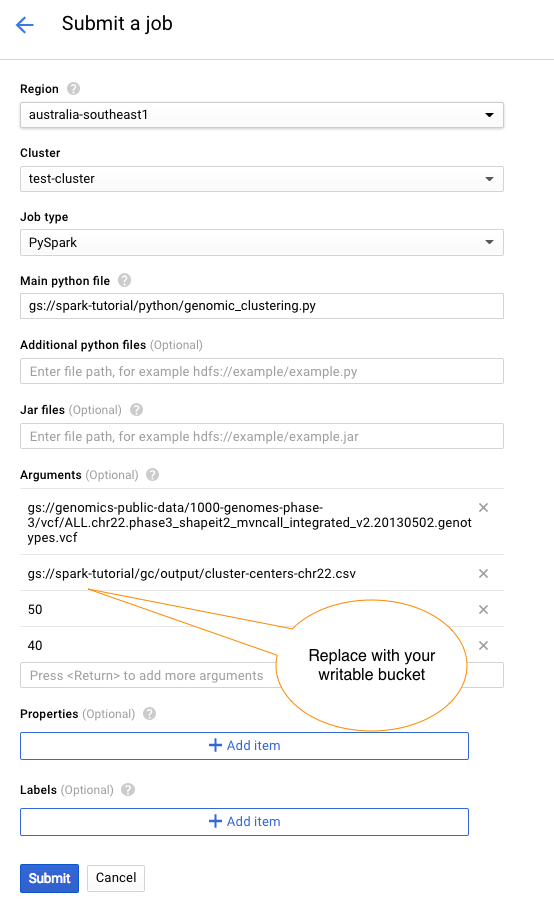Screen dimensions: 554x905
Task: Focus the Additional python files field
Action: coord(262,371)
